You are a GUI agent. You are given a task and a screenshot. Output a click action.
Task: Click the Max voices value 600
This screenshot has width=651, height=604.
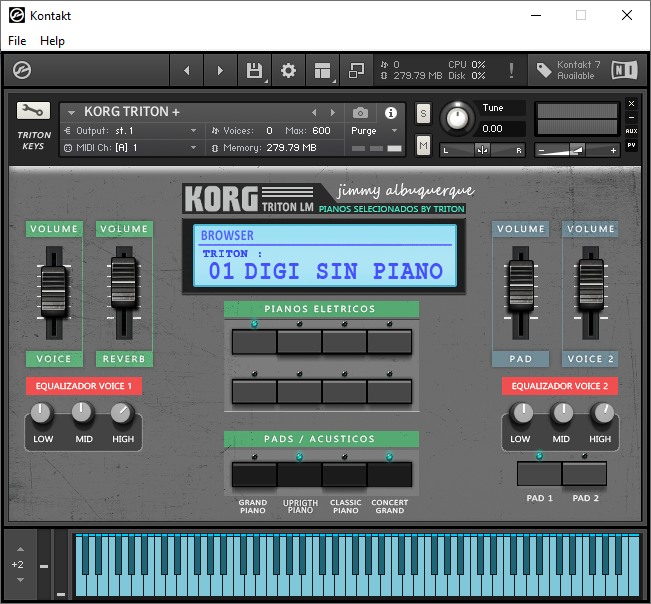point(321,131)
